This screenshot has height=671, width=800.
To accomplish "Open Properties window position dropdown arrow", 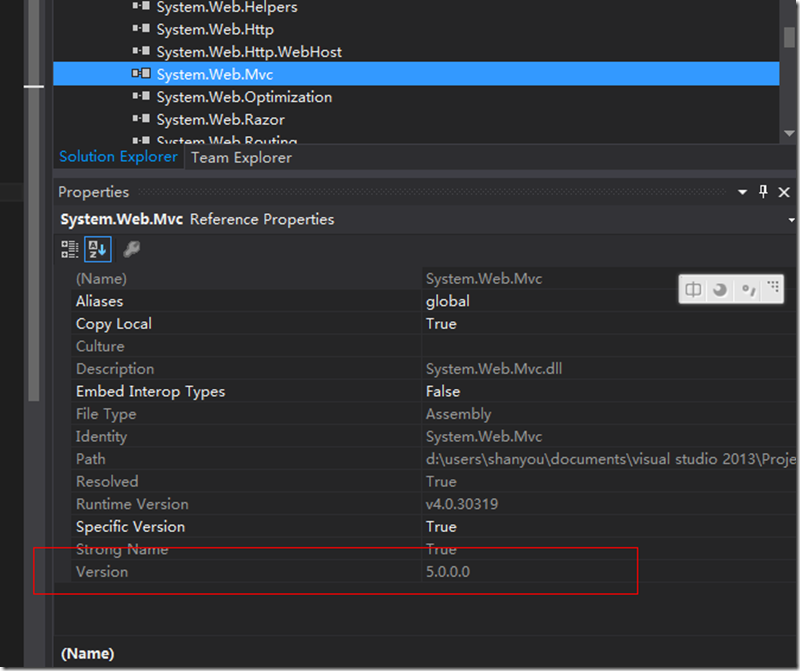I will coord(742,192).
